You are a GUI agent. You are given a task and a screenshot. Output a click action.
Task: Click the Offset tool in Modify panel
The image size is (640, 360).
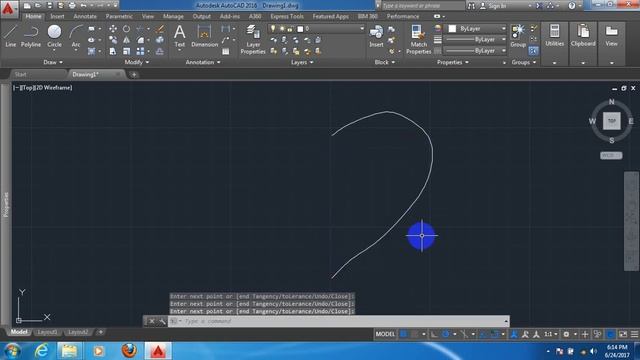coord(160,51)
